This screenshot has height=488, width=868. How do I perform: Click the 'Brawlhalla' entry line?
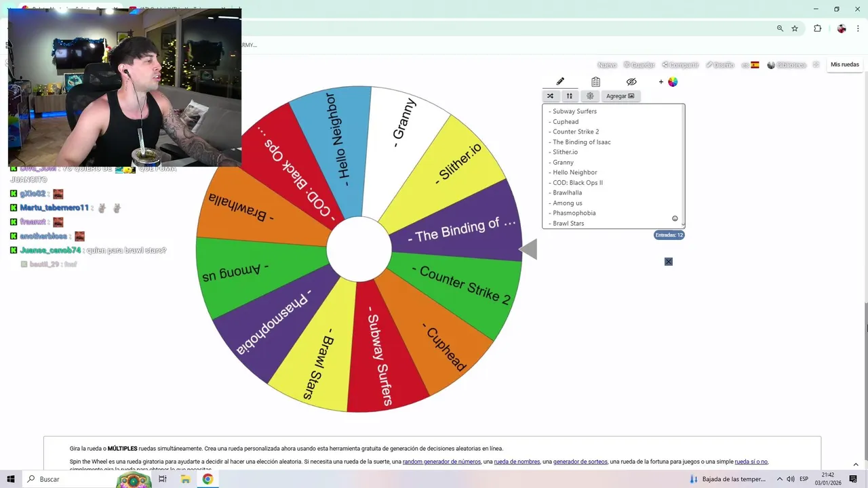567,192
